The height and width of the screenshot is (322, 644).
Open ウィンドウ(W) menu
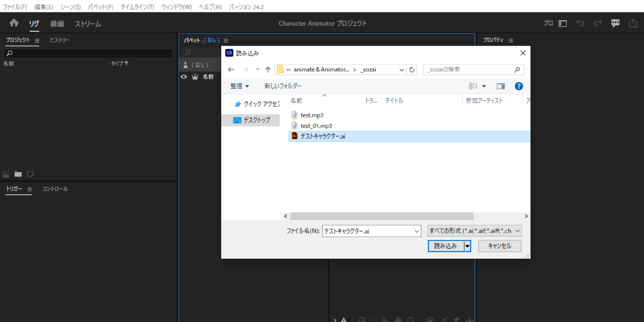click(177, 7)
